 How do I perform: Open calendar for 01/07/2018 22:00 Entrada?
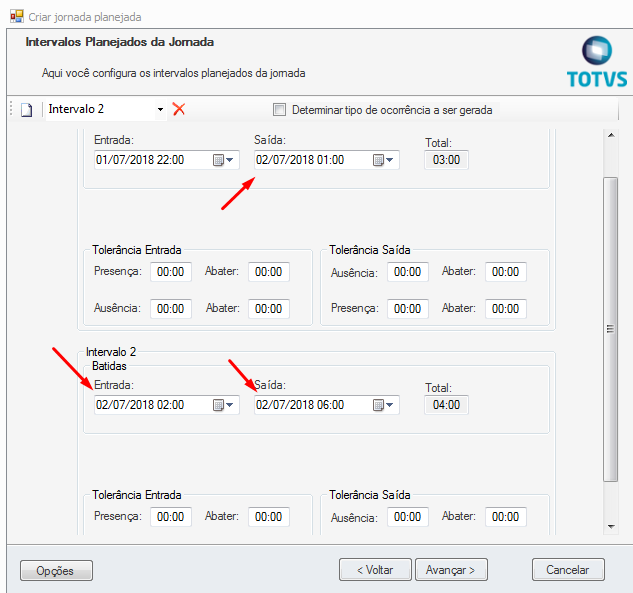223,160
